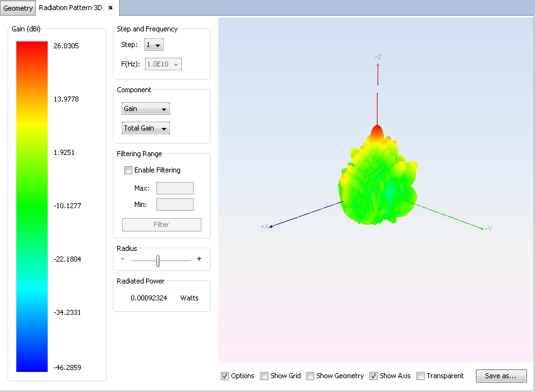Click the Radius slider handle

[x=158, y=260]
